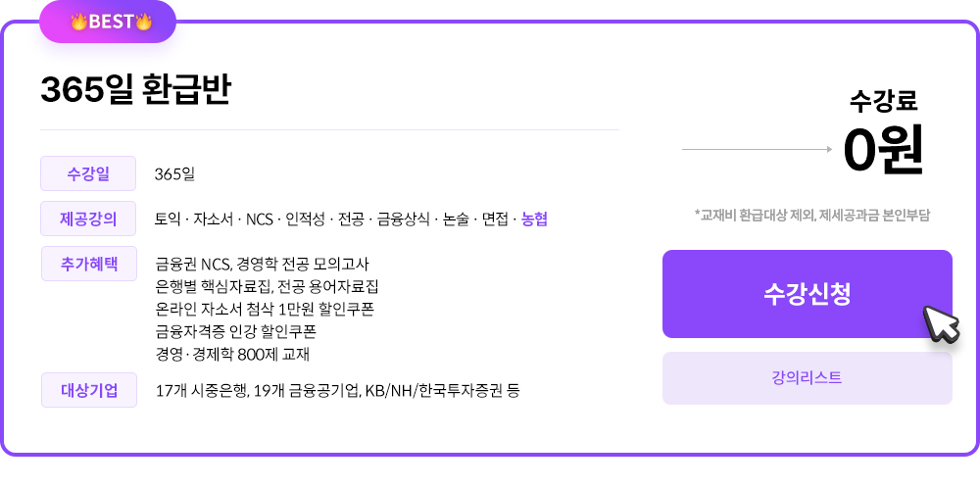980x488 pixels.
Task: Click the arrow pointing to 0원
Action: pos(757,149)
